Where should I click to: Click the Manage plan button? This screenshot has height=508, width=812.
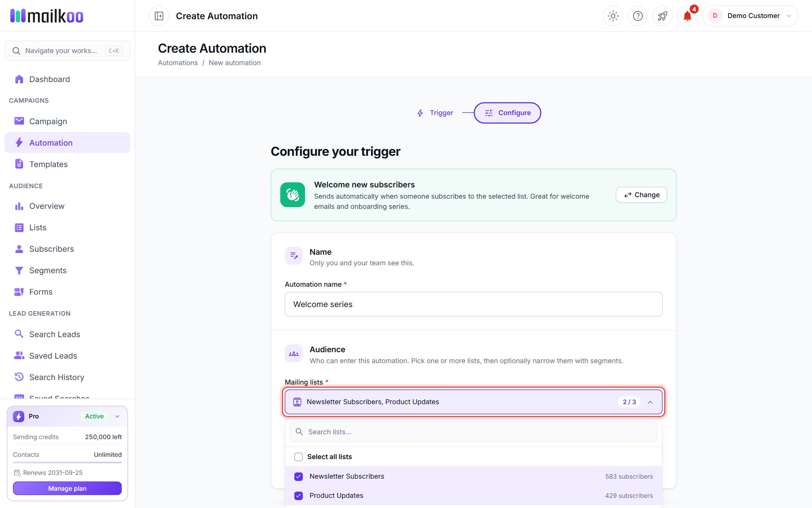[x=67, y=488]
